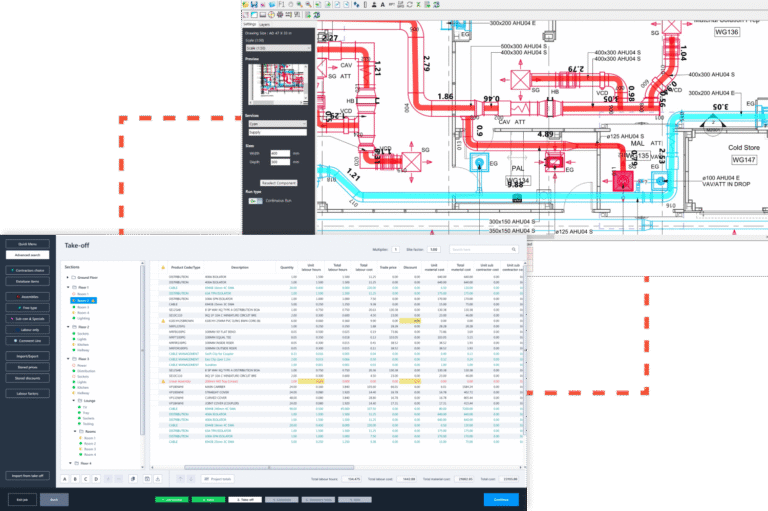Select the text 'A' tool in CAD toolbar

[383, 4]
